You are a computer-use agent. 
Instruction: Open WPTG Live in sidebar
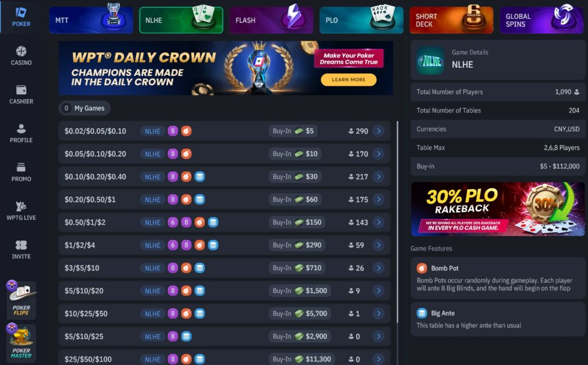[x=21, y=210]
